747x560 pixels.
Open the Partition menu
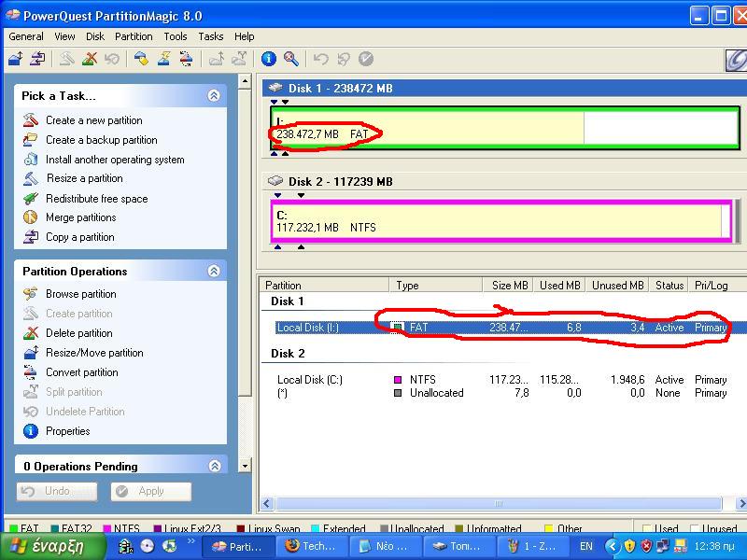click(x=134, y=36)
